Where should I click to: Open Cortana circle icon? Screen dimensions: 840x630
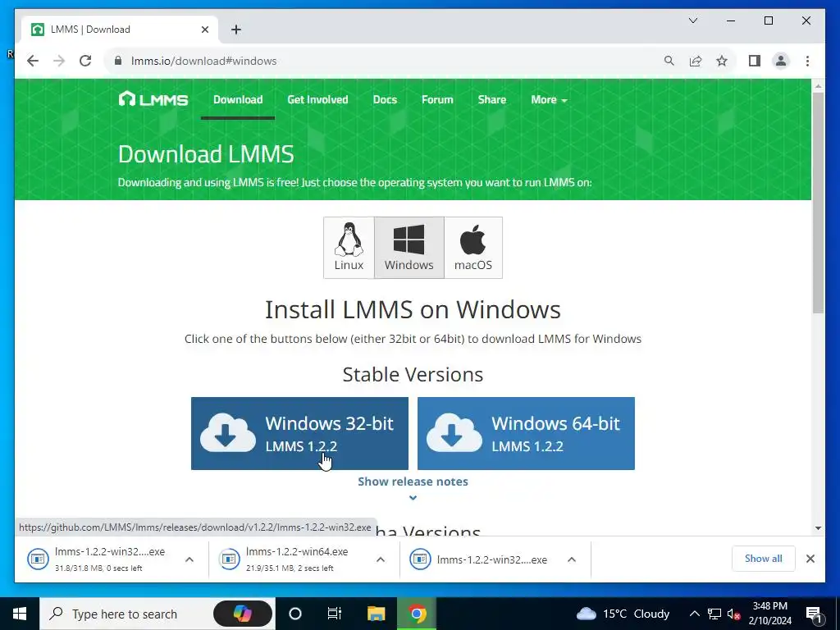point(295,614)
